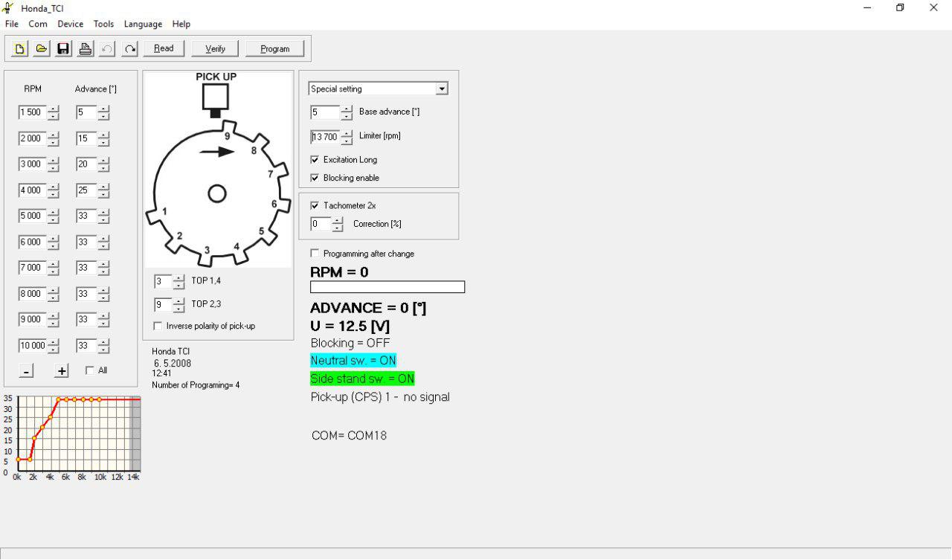Click the Correction percent input field
Viewport: 952px width, 560px height.
tap(321, 224)
